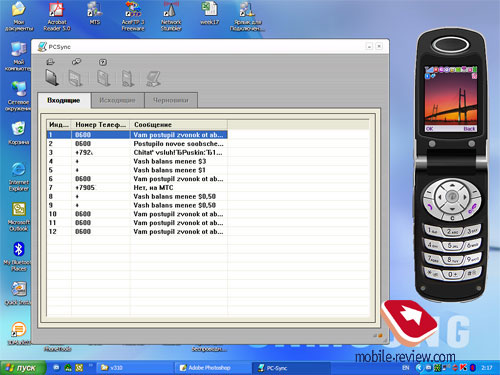Select row 5 'Vash balans menee $1'

click(137, 170)
